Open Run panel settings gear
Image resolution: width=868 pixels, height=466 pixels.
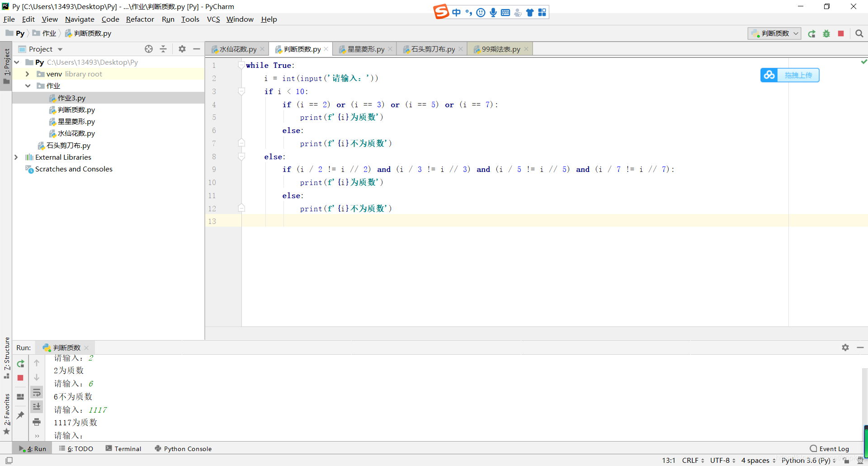[845, 347]
